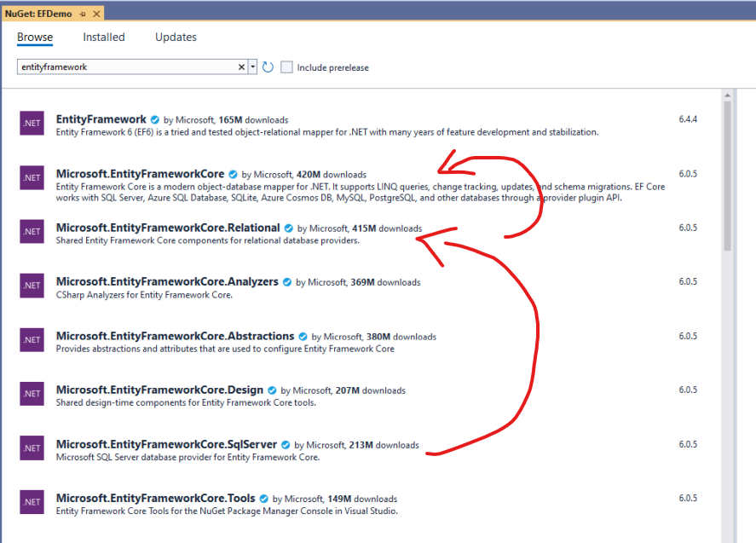Click verified badge for EntityFrameworkCore.Relational

[x=288, y=228]
